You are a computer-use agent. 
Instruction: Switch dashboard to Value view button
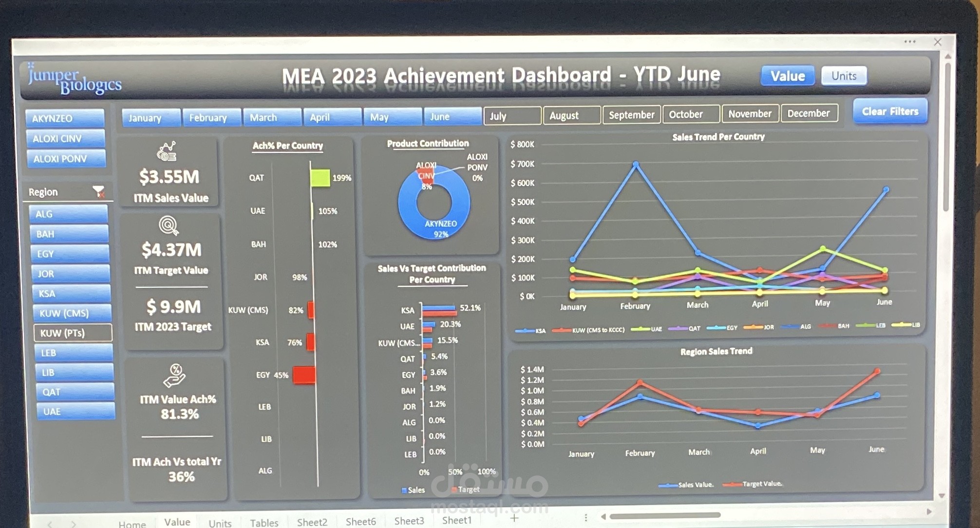[788, 76]
